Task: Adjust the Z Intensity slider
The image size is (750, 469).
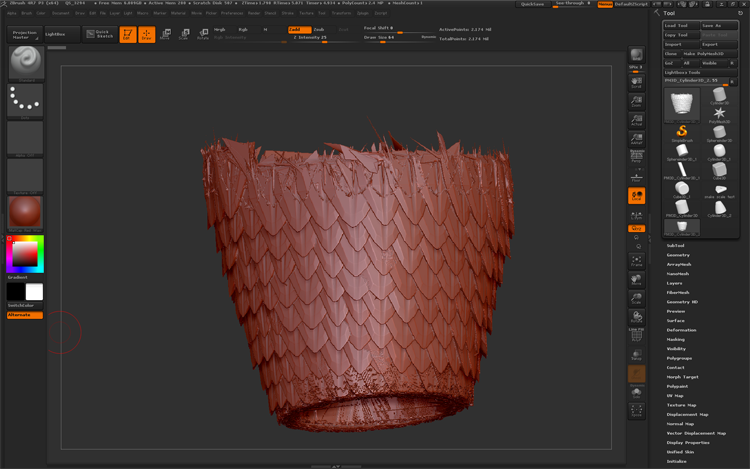Action: click(323, 38)
